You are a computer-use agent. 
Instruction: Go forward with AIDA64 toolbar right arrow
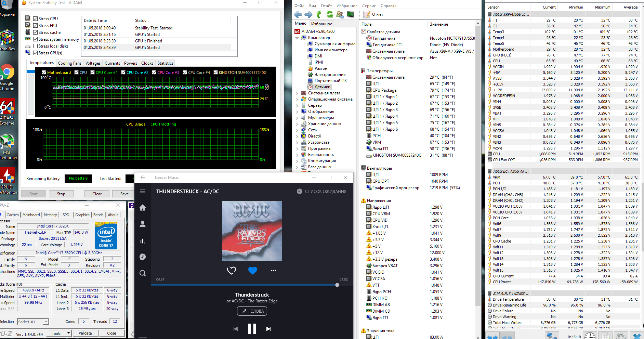[308, 14]
